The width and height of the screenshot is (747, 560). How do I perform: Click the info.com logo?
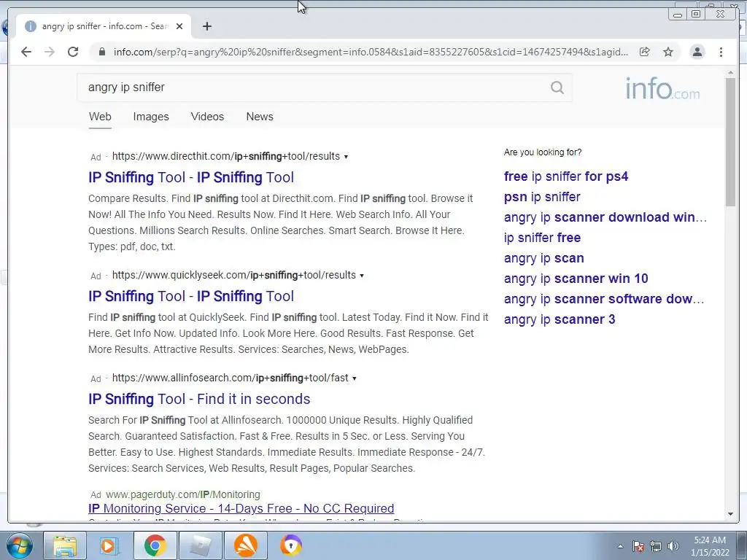(x=662, y=88)
